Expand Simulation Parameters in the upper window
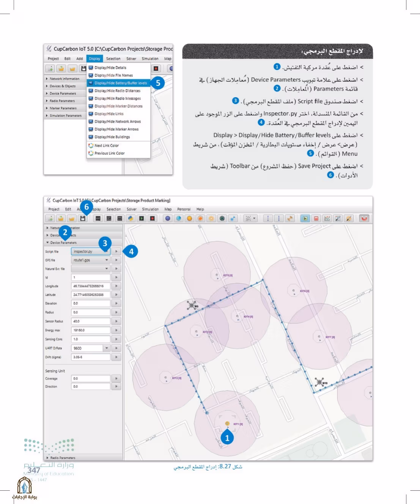420x504 pixels. (65, 115)
